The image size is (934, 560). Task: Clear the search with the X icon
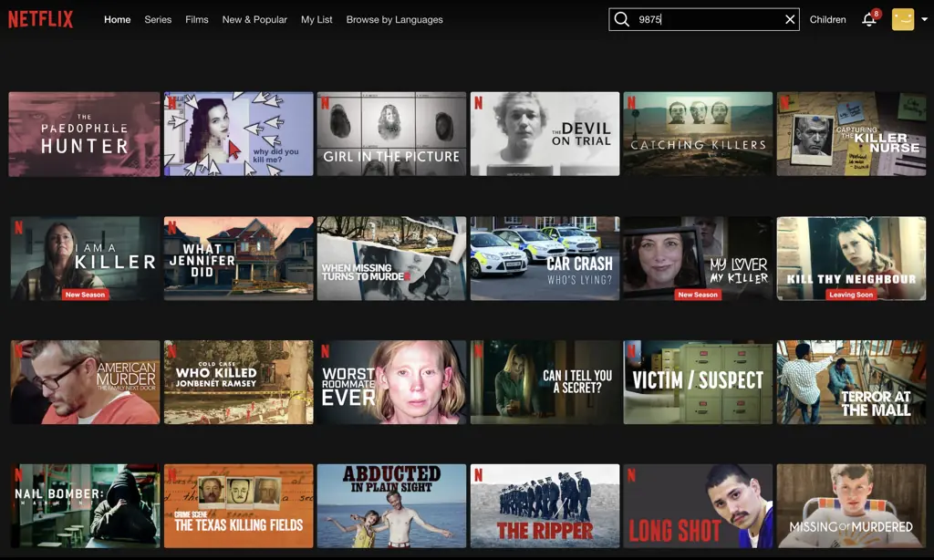[x=790, y=18]
